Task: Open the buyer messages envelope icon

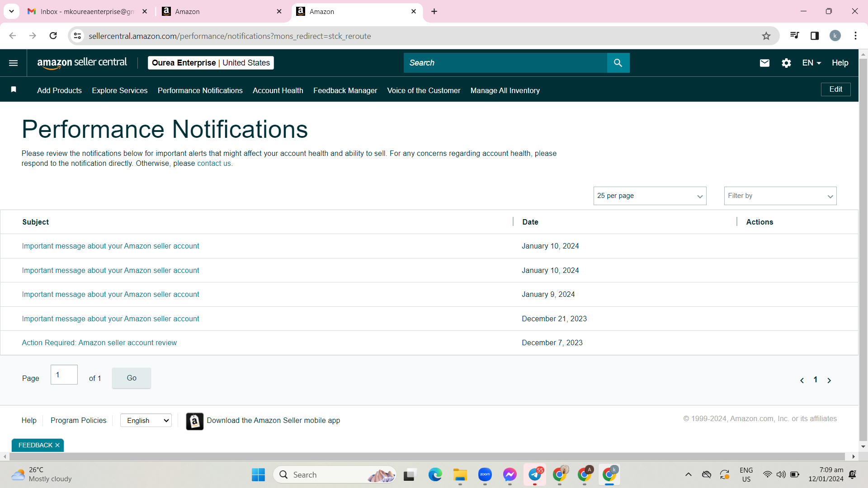Action: (x=764, y=63)
